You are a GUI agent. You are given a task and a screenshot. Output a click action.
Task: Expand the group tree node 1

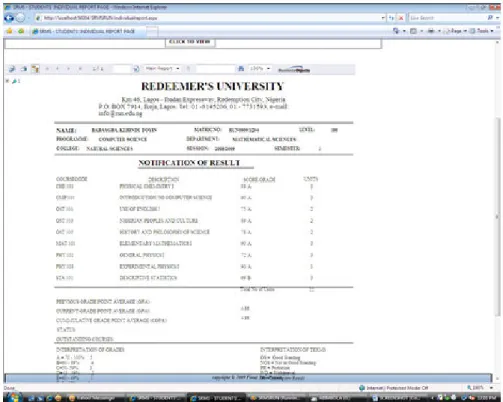click(x=7, y=81)
